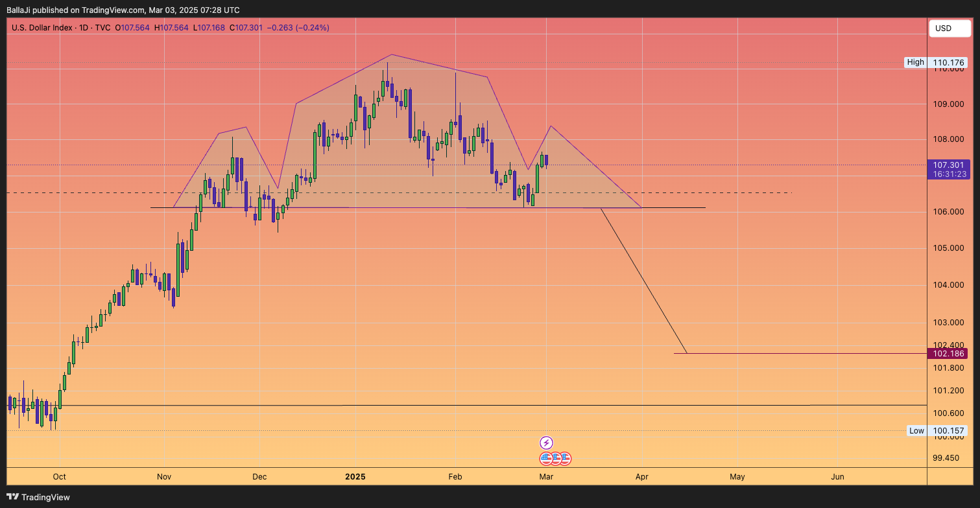Click the 101.200 price axis label
Image resolution: width=980 pixels, height=508 pixels.
click(948, 391)
